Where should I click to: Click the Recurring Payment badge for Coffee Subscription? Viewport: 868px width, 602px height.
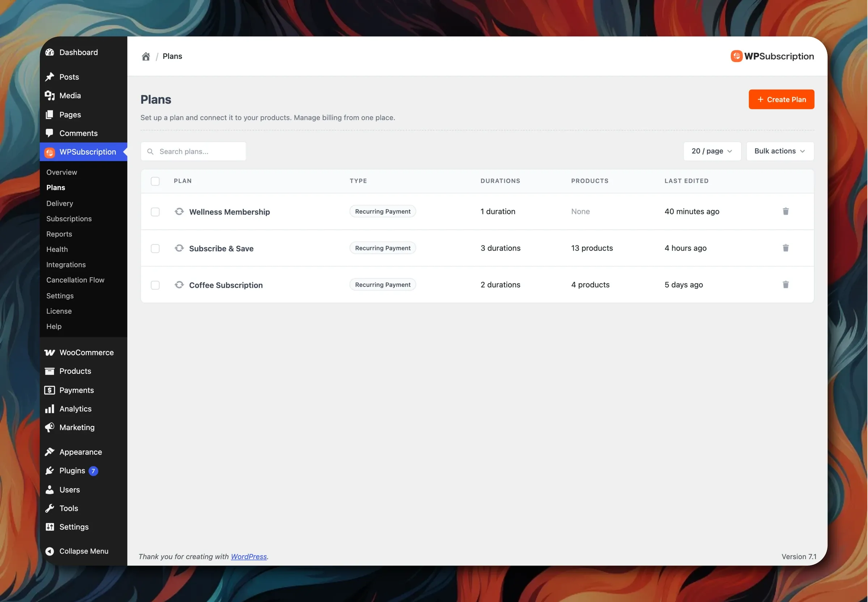click(x=383, y=285)
